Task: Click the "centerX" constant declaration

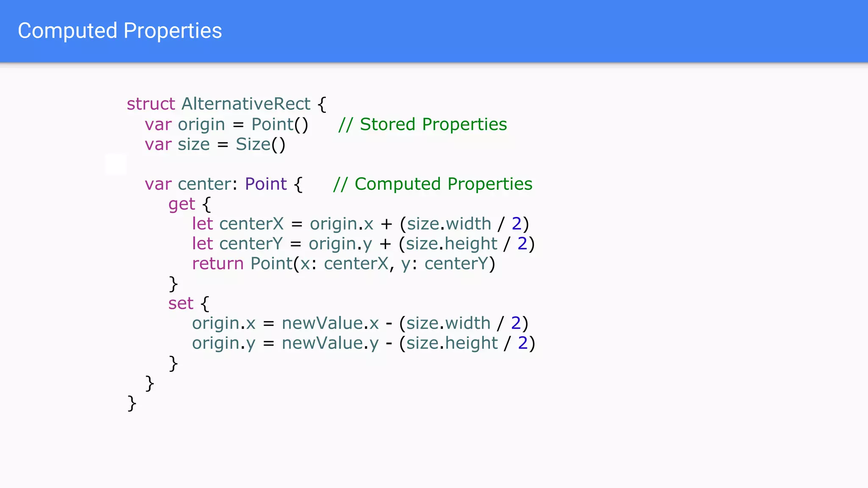Action: [x=251, y=224]
